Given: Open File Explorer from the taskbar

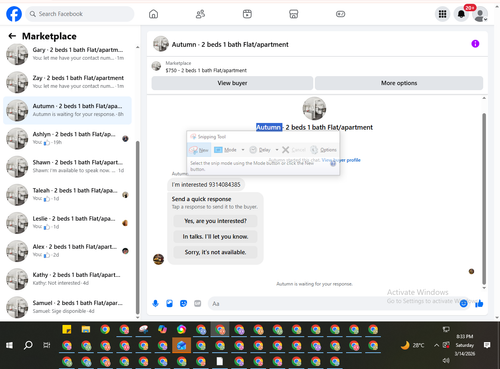Looking at the screenshot, I should click(86, 330).
